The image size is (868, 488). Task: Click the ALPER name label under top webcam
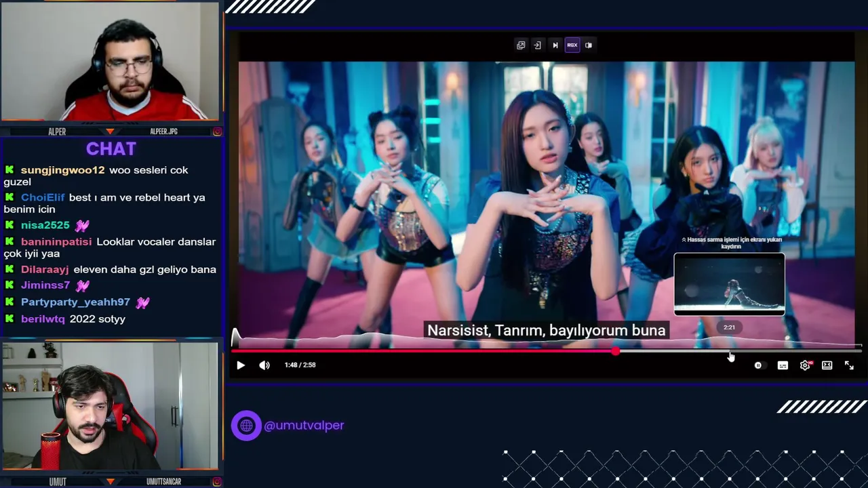(57, 131)
